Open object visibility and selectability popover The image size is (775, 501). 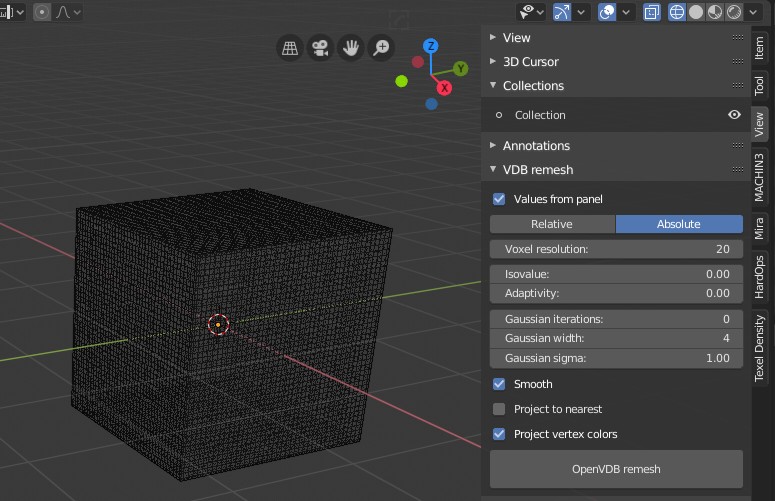pyautogui.click(x=531, y=12)
